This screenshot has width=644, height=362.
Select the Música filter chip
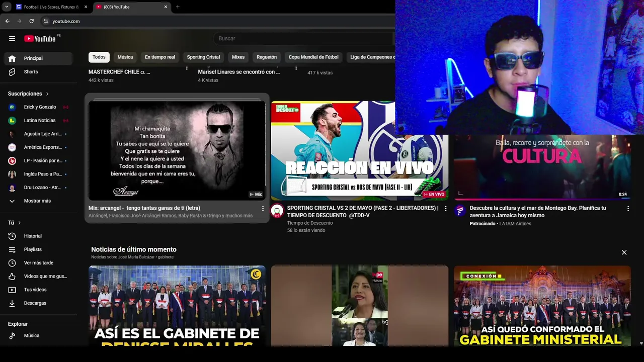[x=125, y=57]
